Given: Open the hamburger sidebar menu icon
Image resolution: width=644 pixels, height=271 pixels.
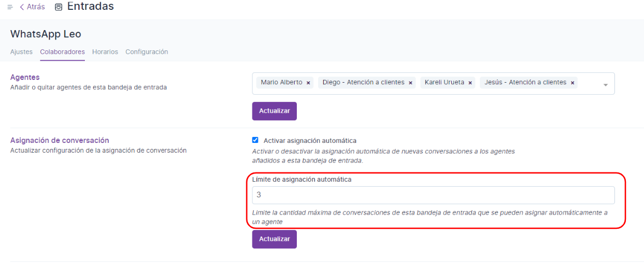Looking at the screenshot, I should pos(10,7).
